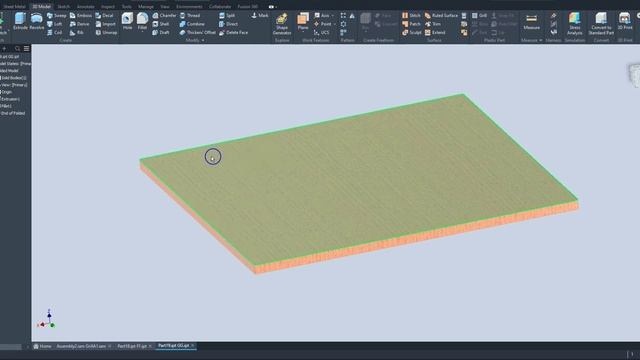
Task: Apply a Decal
Action: 104,16
